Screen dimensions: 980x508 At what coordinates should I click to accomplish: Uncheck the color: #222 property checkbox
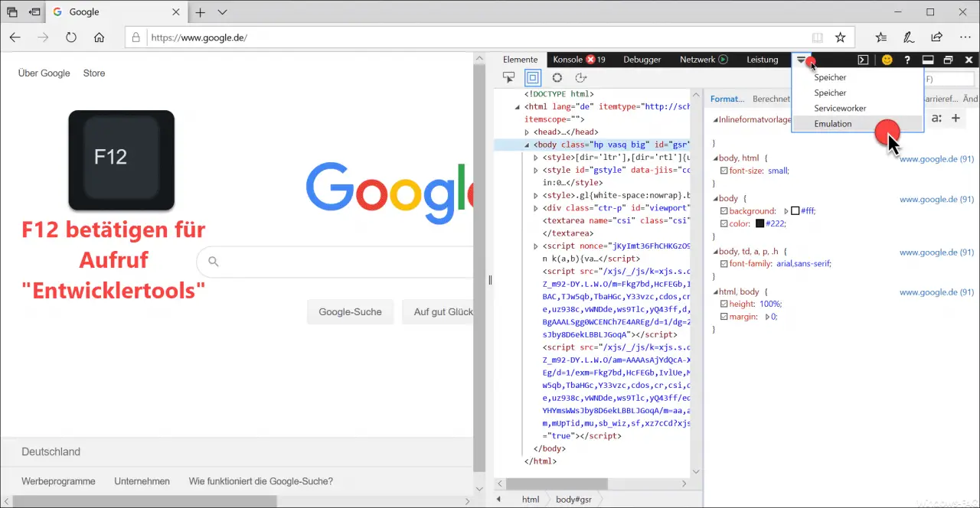coord(724,223)
